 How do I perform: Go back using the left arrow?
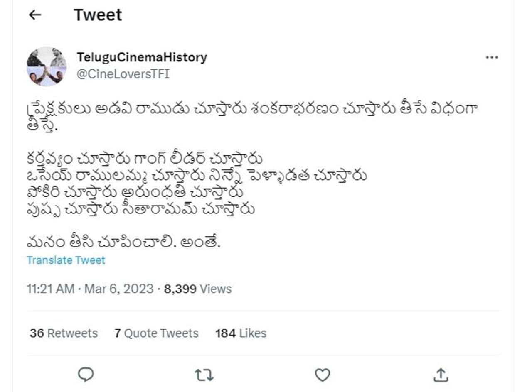point(35,15)
